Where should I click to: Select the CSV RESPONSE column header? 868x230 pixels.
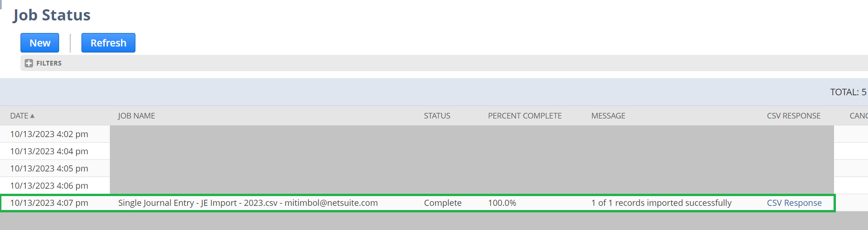coord(794,116)
